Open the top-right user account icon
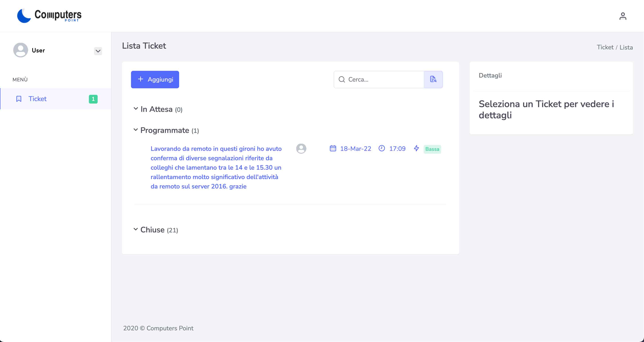644x342 pixels. (623, 16)
